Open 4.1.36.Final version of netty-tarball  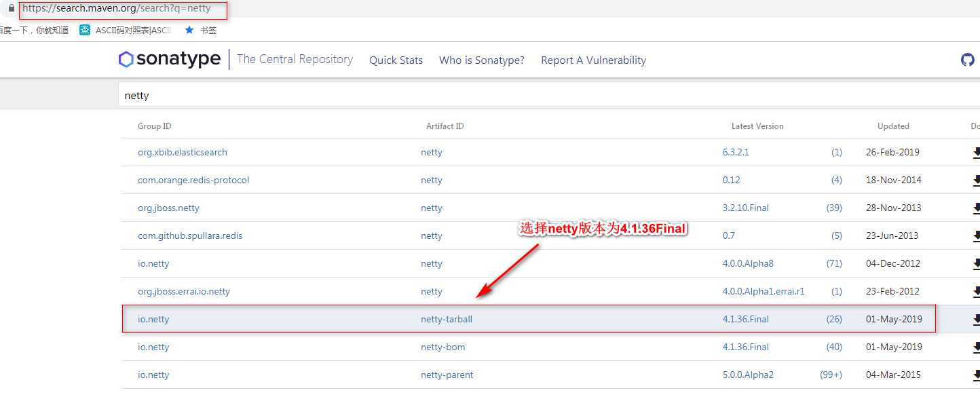coord(746,319)
